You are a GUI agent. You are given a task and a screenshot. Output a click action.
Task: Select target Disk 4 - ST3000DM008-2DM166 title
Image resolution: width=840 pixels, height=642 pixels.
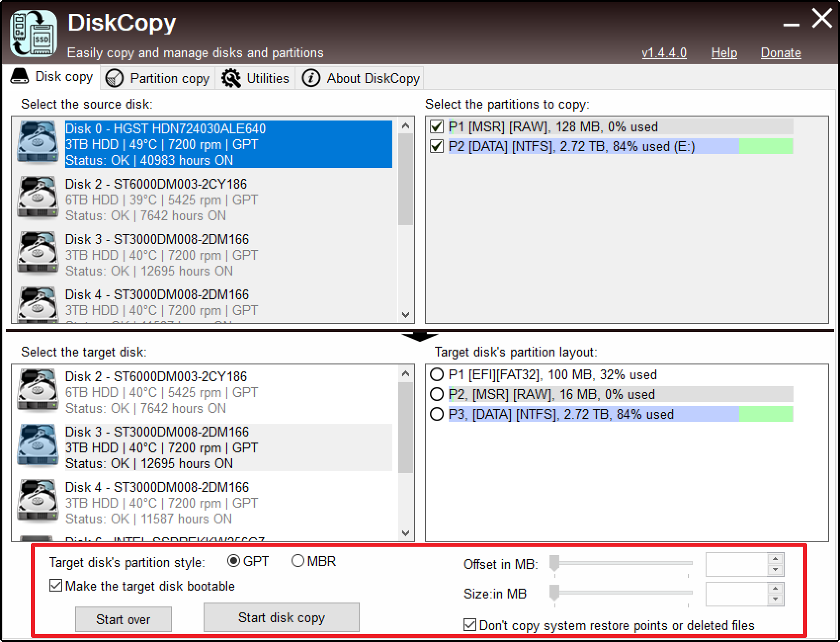tap(157, 487)
